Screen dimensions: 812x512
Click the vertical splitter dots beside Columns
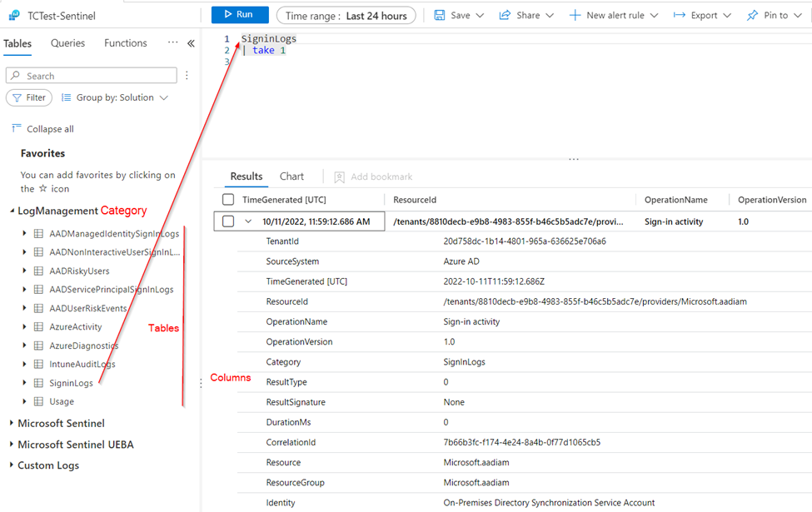click(x=201, y=383)
